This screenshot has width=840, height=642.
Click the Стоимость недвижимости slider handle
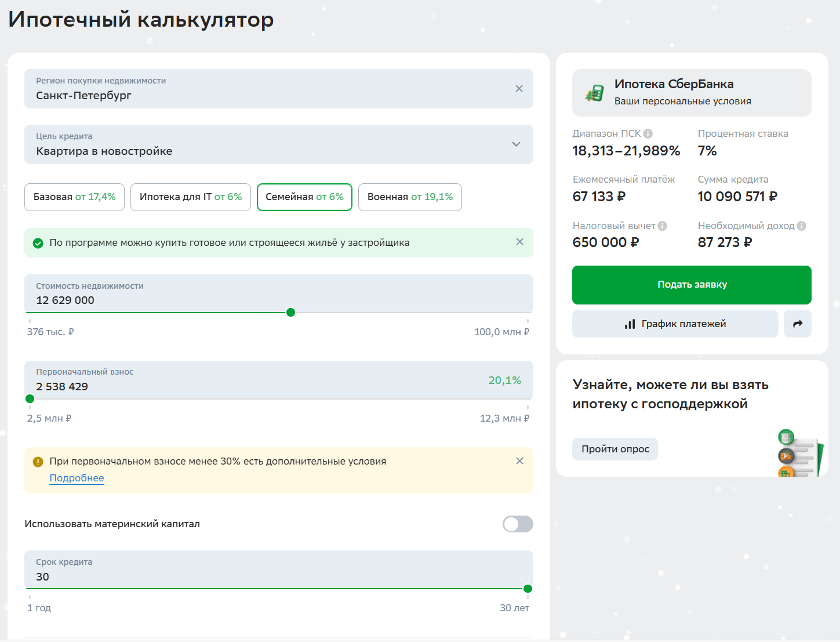pos(291,313)
